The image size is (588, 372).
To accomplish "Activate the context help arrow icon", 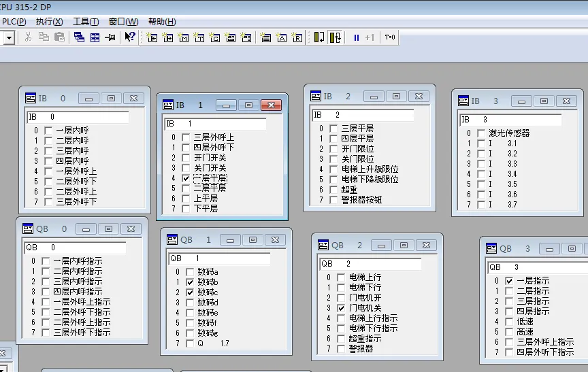I will click(130, 37).
